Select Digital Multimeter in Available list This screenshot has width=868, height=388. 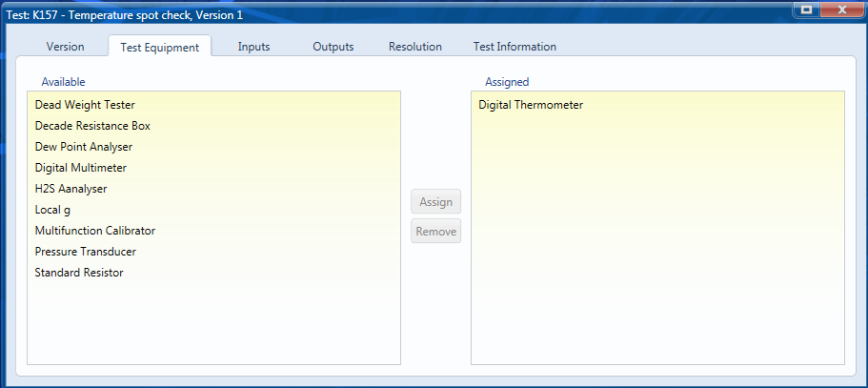pyautogui.click(x=213, y=168)
